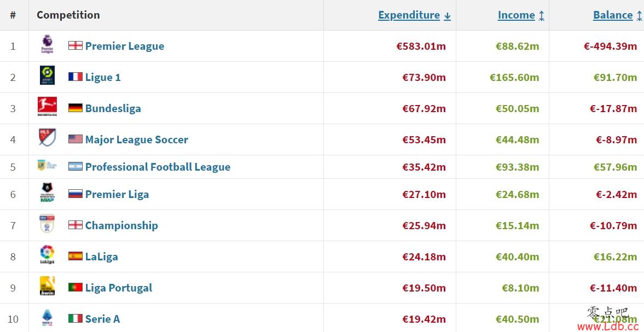Click the Argentina flag icon

tap(75, 167)
